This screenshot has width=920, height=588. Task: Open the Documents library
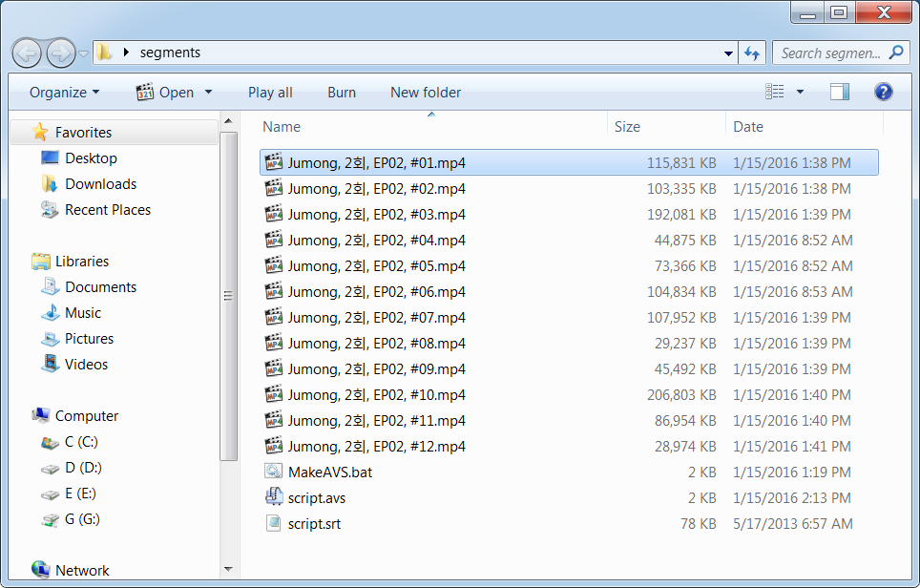pyautogui.click(x=100, y=287)
